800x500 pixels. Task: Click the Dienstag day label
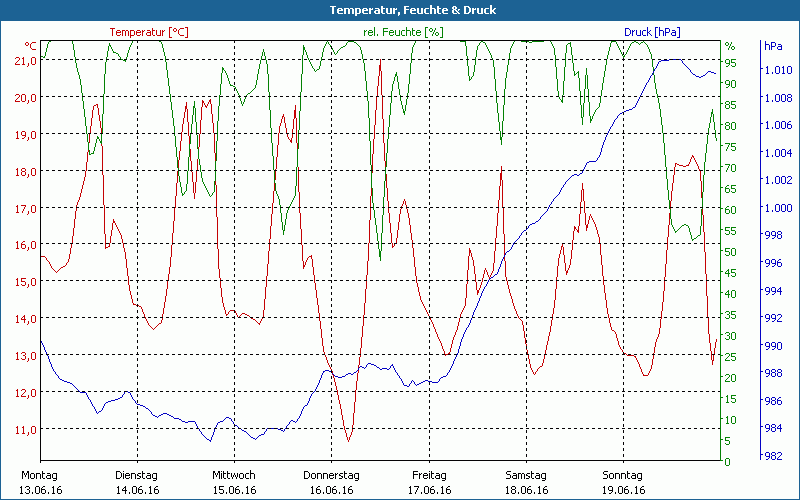click(137, 475)
